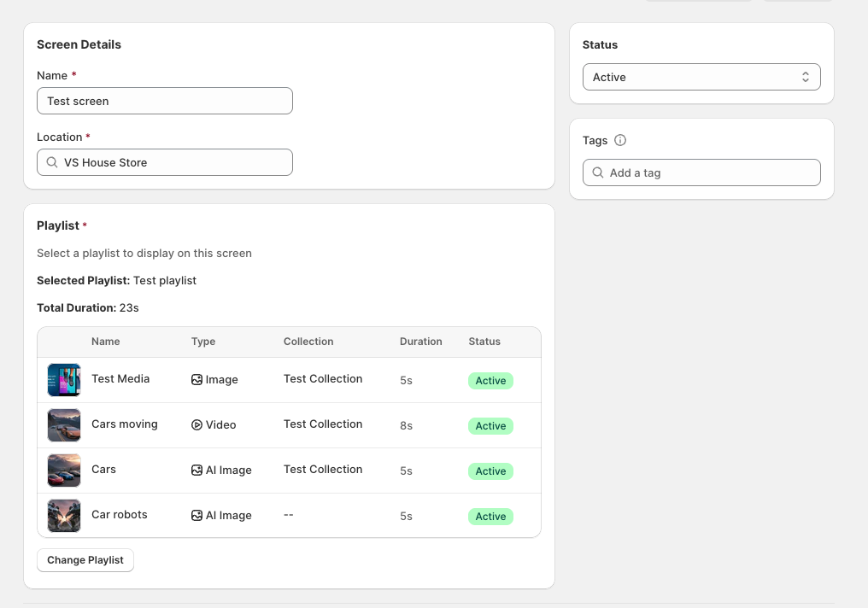Viewport: 868px width, 608px height.
Task: Click the Status column header in playlist table
Action: pyautogui.click(x=484, y=342)
